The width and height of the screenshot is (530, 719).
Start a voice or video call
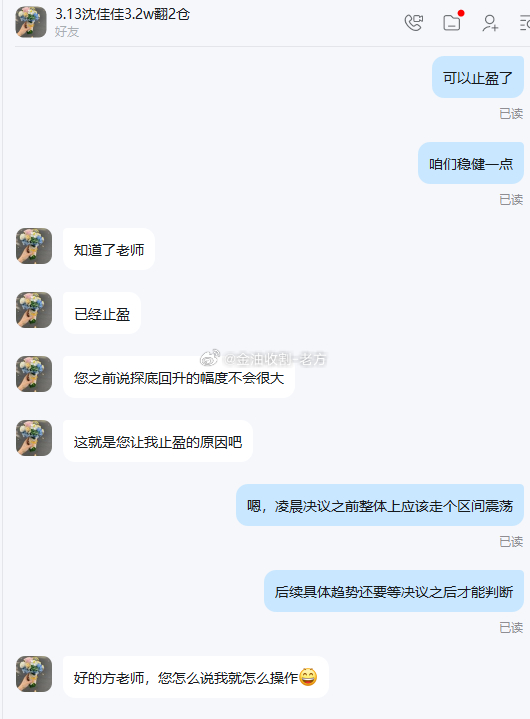414,23
